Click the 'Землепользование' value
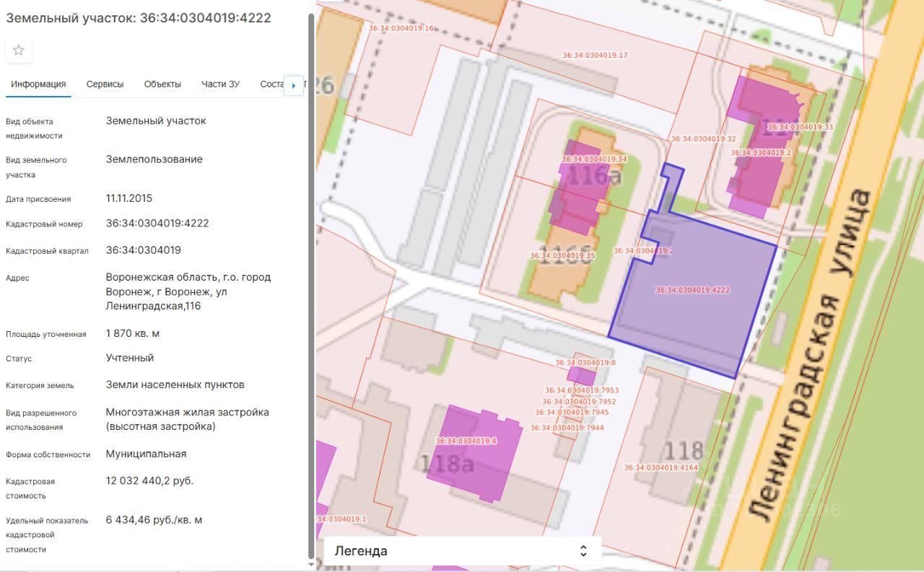The height and width of the screenshot is (572, 924). (154, 159)
